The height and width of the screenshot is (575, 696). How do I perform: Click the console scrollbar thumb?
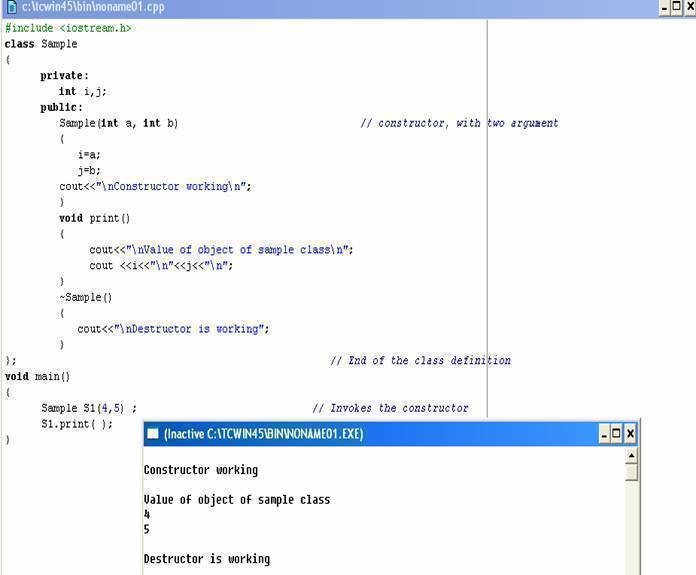pos(631,472)
